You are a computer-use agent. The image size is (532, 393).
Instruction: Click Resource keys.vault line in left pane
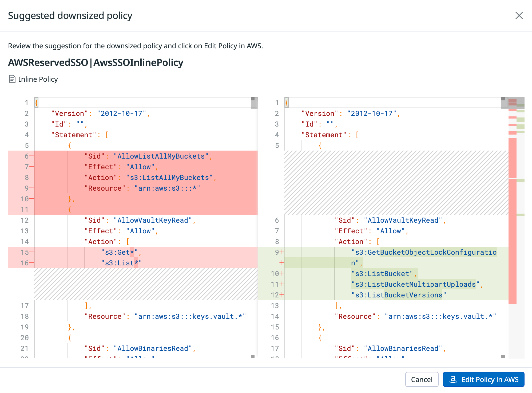pos(165,316)
